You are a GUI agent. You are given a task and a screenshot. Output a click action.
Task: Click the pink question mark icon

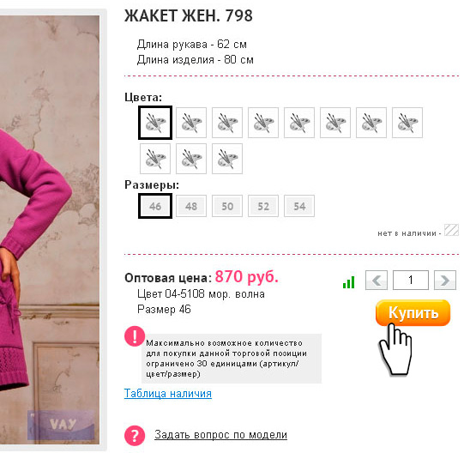click(135, 435)
